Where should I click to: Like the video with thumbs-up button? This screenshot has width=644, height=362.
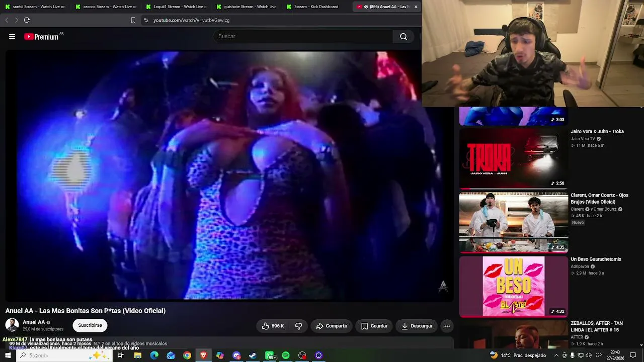[273, 326]
